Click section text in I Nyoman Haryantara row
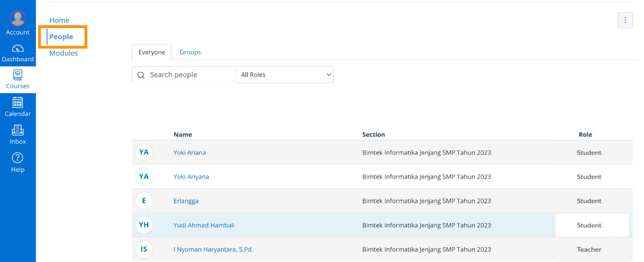The height and width of the screenshot is (262, 644). point(426,249)
